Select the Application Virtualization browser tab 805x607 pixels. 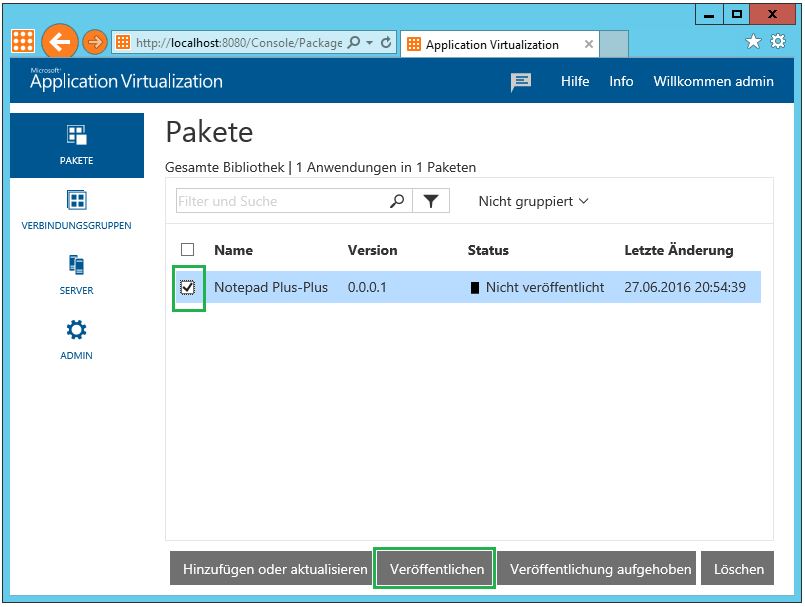pyautogui.click(x=492, y=44)
